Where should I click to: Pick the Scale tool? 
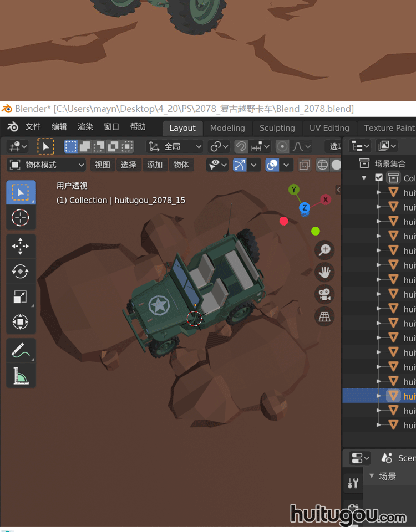pos(21,297)
